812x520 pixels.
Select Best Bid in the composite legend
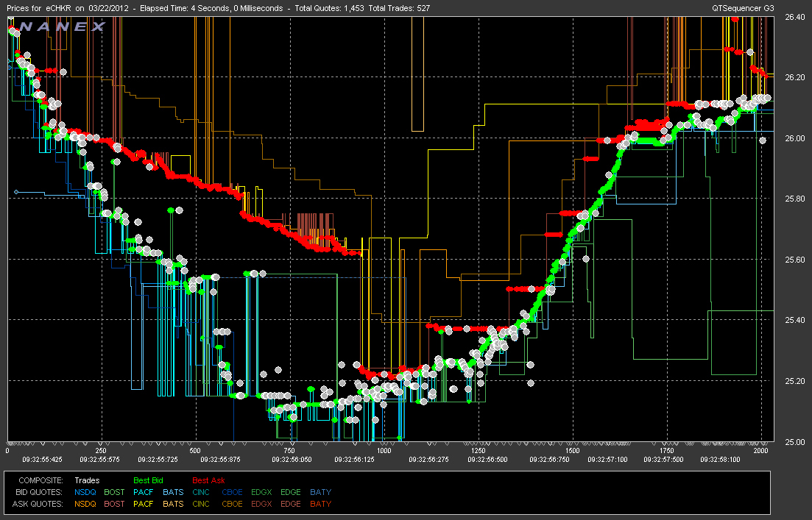[149, 480]
